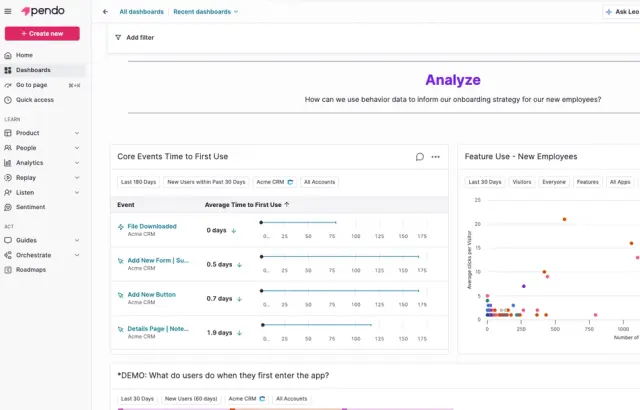This screenshot has height=410, width=640.
Task: Click the Event column header
Action: (x=126, y=205)
